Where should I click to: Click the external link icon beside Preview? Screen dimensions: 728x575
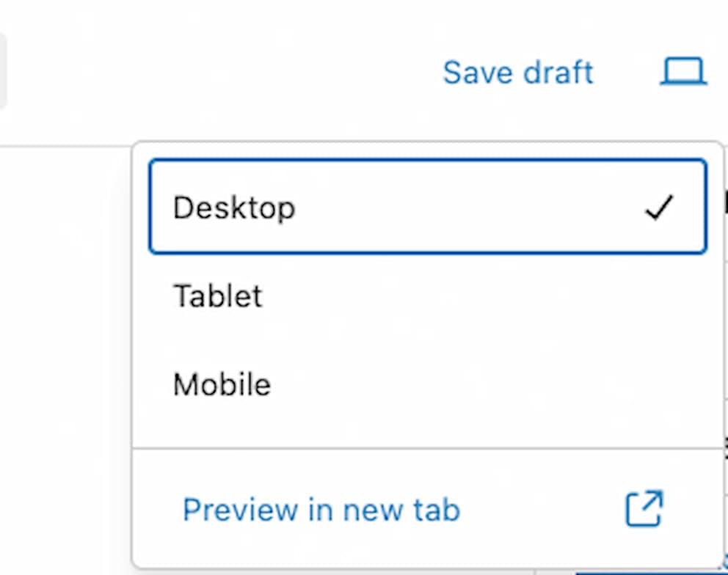click(x=643, y=509)
